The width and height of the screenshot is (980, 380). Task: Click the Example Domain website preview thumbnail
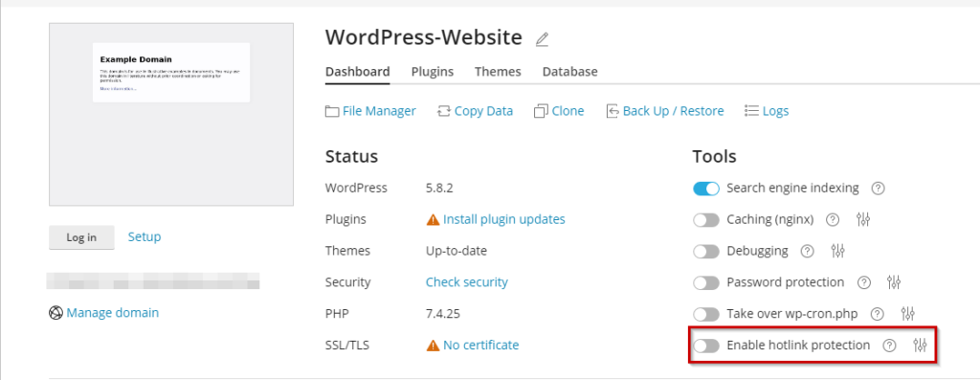point(171,114)
